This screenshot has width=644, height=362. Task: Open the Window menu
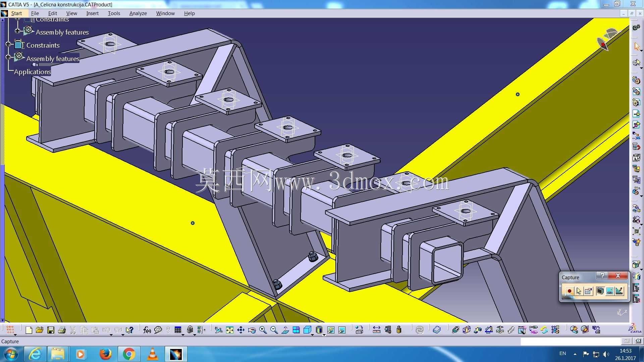coord(165,13)
